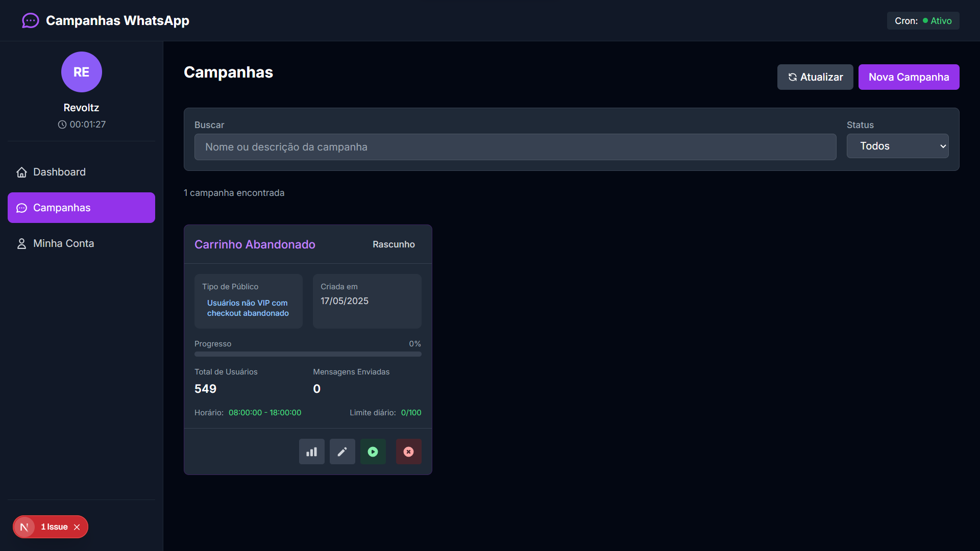This screenshot has height=551, width=980.
Task: Click the Campanhas chat bubble sidebar icon
Action: pos(21,208)
